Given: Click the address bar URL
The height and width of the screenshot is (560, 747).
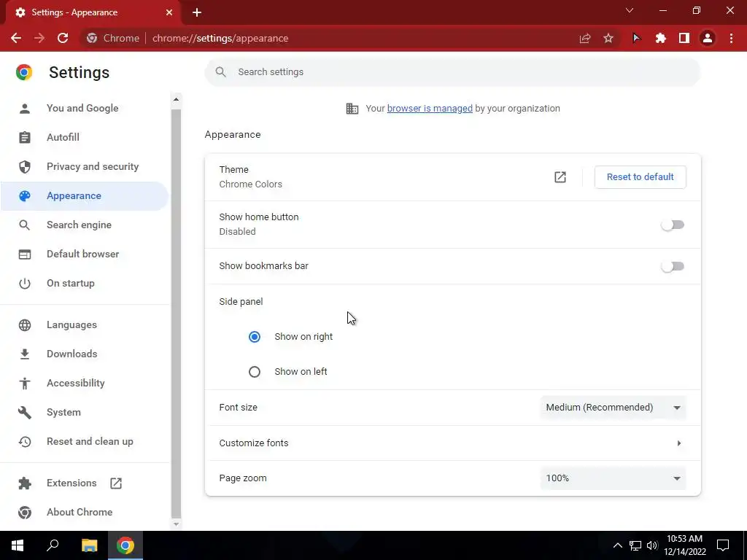Looking at the screenshot, I should pyautogui.click(x=220, y=38).
